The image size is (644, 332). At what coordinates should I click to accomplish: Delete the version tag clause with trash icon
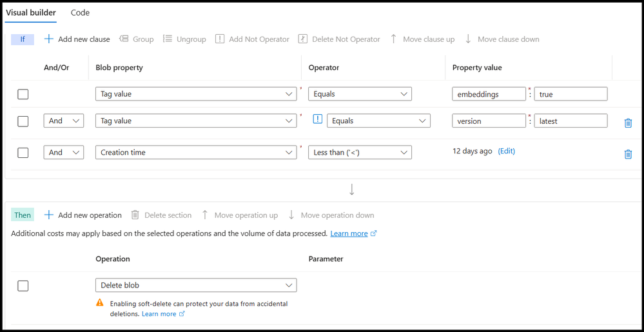click(628, 122)
